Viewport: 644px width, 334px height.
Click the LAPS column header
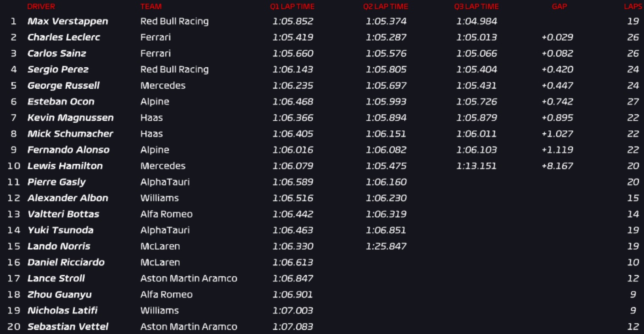point(633,6)
